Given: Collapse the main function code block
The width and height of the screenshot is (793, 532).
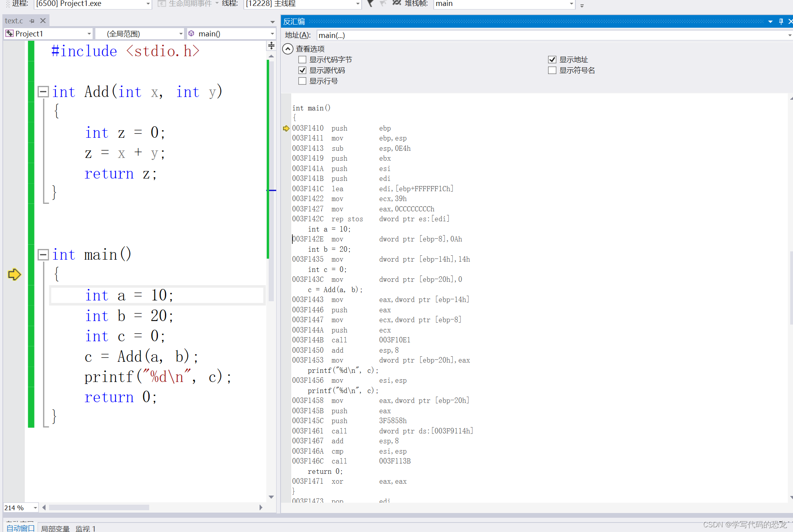Looking at the screenshot, I should [43, 255].
